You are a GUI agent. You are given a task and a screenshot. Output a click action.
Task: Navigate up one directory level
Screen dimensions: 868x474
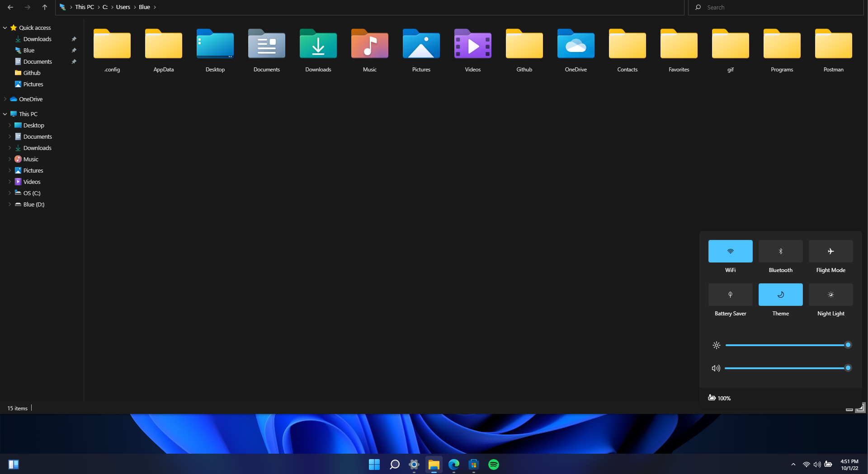coord(44,7)
